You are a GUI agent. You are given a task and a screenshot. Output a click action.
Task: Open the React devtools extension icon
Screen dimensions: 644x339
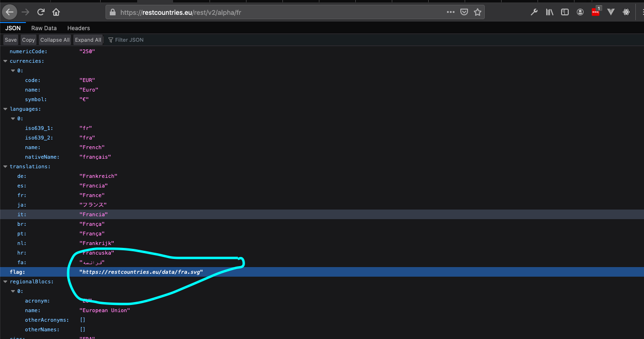[626, 12]
